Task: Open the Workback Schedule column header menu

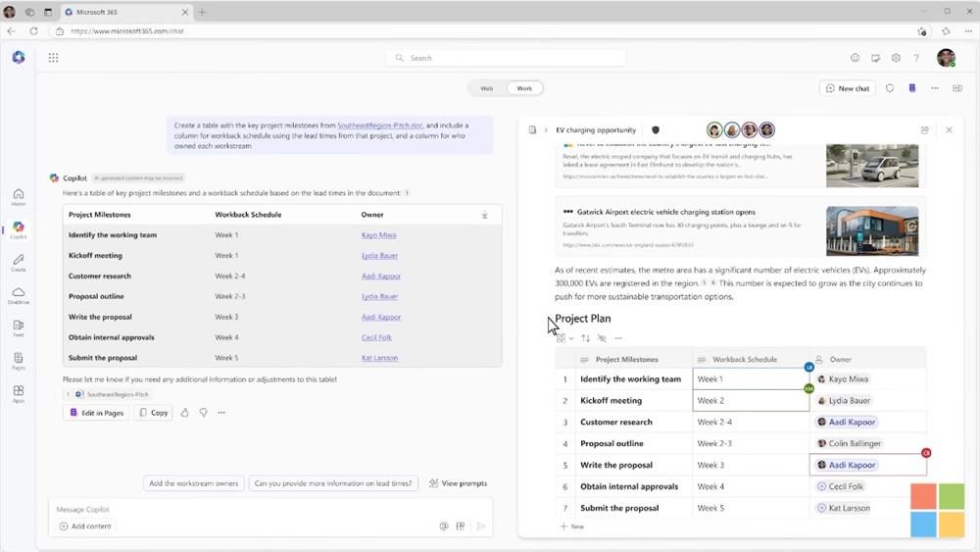Action: pyautogui.click(x=750, y=360)
